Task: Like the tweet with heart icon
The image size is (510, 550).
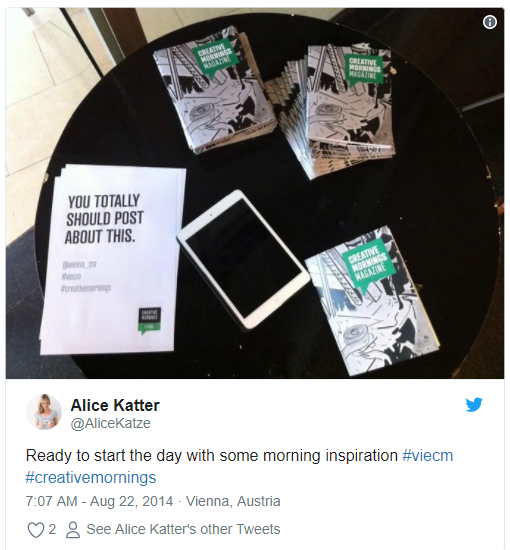Action: pos(36,530)
